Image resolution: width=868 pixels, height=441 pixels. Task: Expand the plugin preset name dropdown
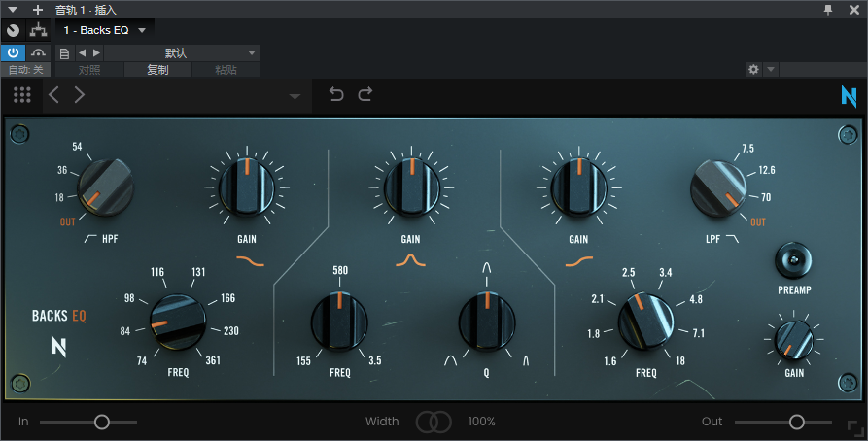[295, 96]
